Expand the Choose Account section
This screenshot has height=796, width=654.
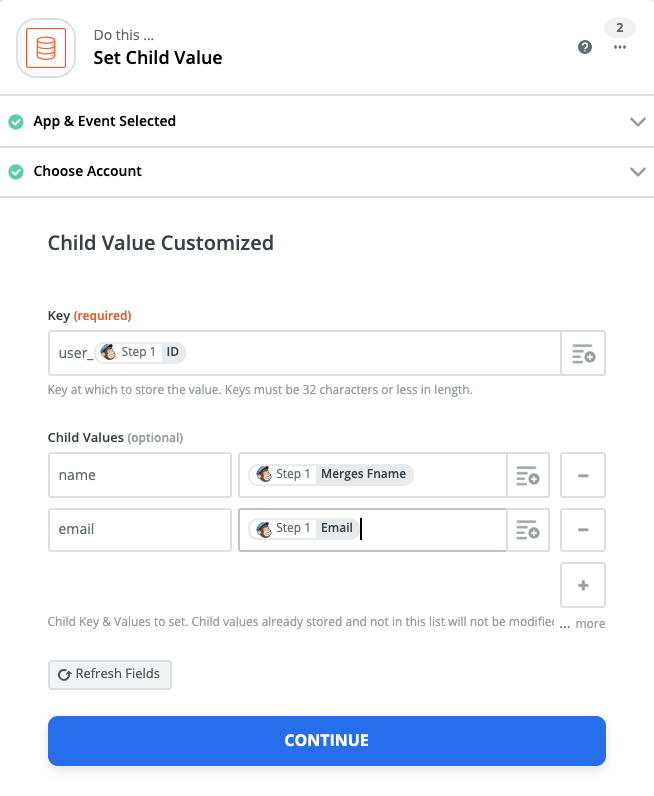pos(637,172)
